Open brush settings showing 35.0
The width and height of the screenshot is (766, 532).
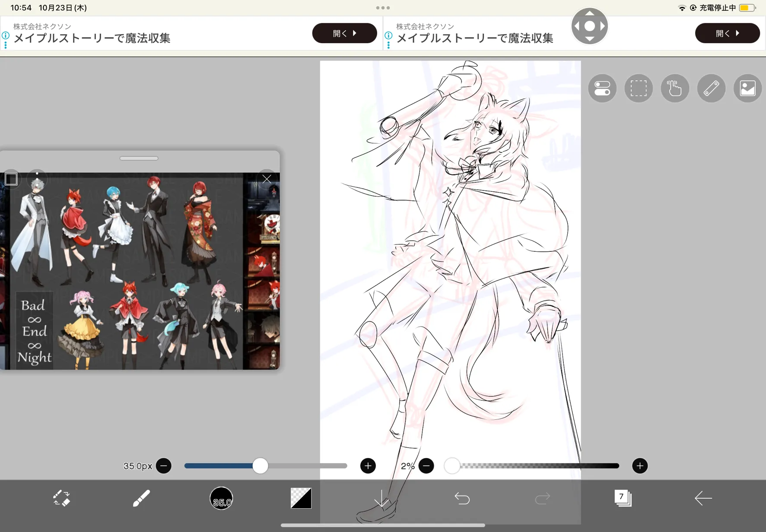pyautogui.click(x=221, y=498)
